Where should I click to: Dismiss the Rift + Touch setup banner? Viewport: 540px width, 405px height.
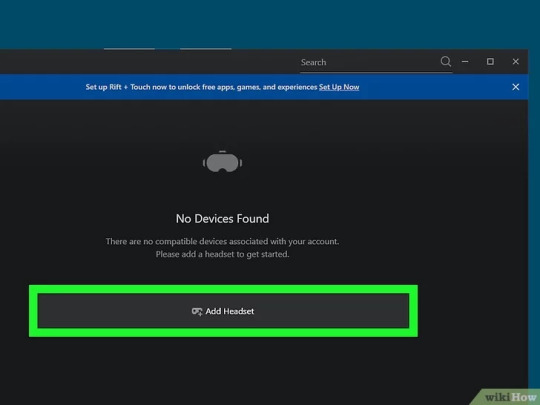coord(515,87)
